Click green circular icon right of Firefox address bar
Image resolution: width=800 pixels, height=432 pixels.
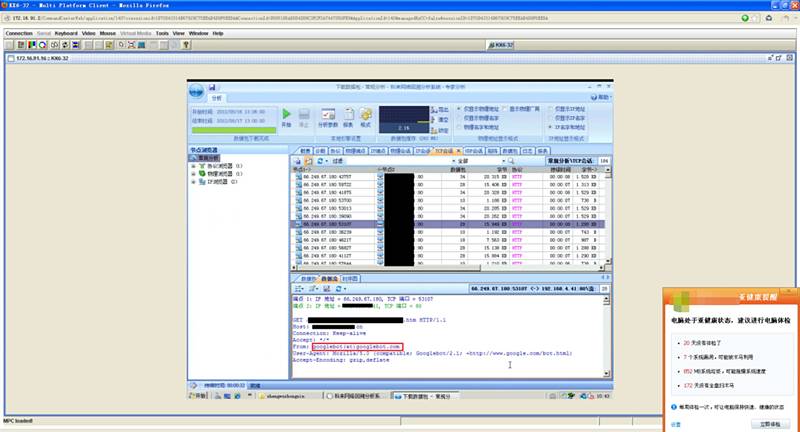coord(745,18)
